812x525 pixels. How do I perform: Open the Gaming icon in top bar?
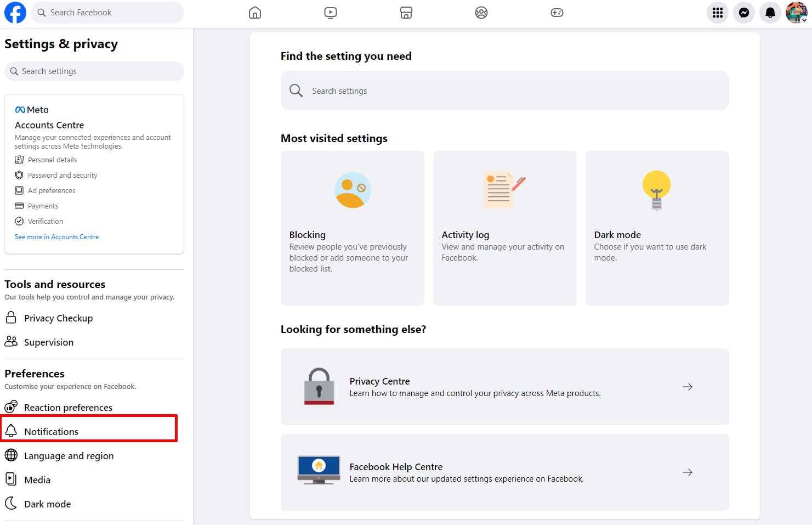click(x=557, y=13)
